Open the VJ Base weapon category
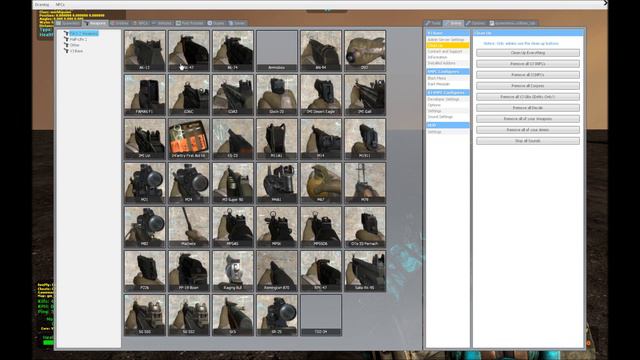640x360 pixels. click(76, 51)
